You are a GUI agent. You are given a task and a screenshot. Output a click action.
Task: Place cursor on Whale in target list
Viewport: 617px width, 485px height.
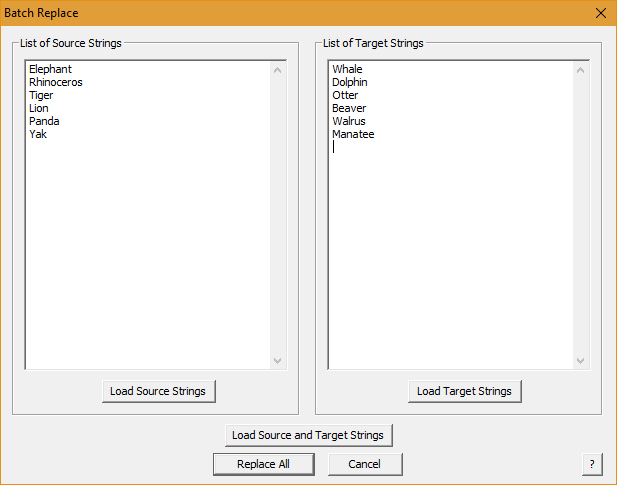pos(347,69)
